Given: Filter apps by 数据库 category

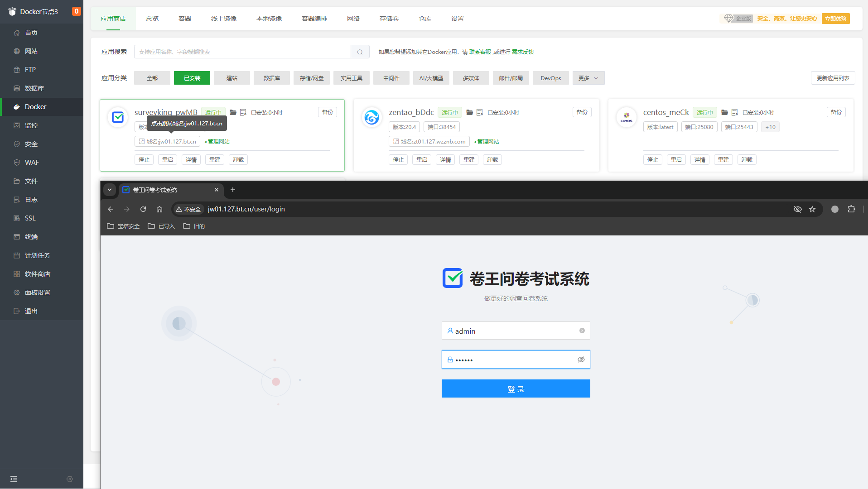Looking at the screenshot, I should (272, 78).
